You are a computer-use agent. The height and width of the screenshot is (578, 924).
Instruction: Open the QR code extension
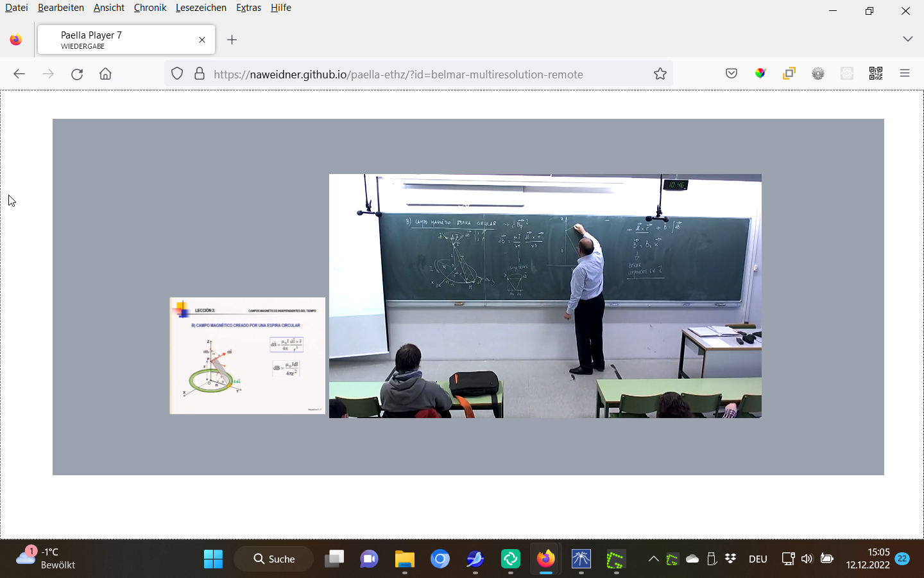[x=875, y=73]
